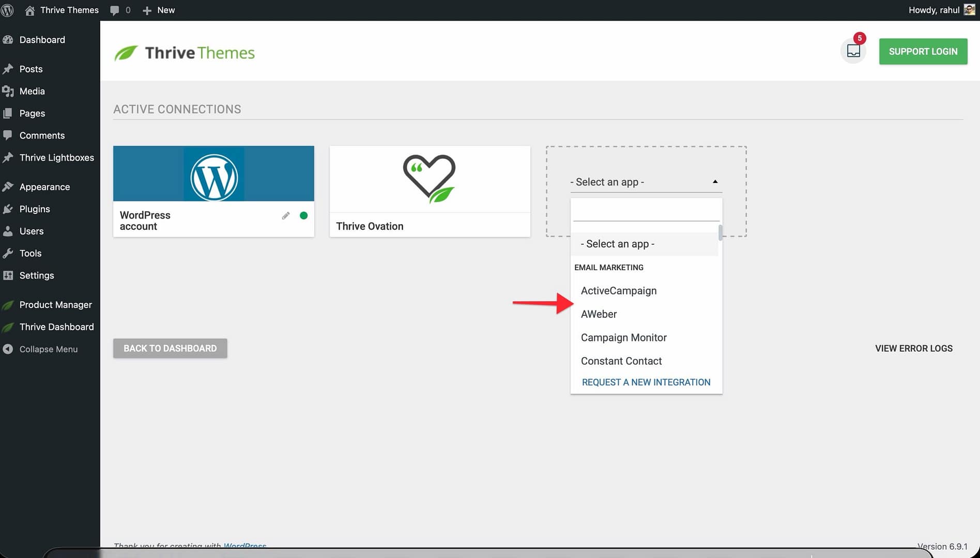Open the notifications inbox icon
Image resolution: width=980 pixels, height=558 pixels.
(x=853, y=51)
